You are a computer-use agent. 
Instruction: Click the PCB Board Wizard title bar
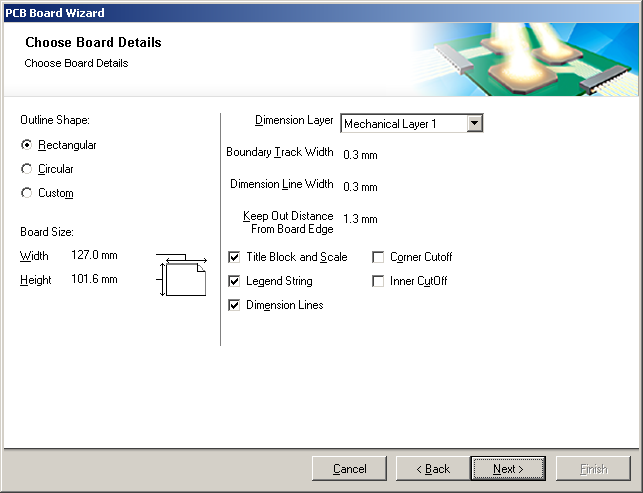322,13
